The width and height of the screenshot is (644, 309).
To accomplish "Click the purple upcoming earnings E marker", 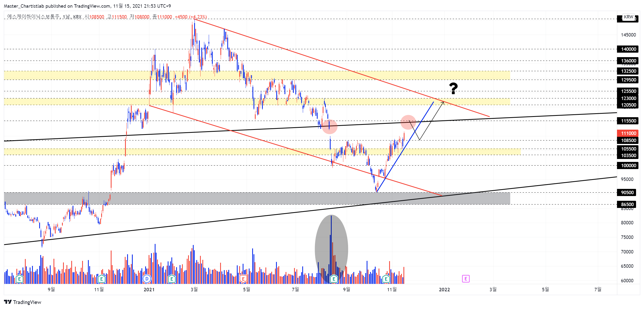I will tap(466, 279).
